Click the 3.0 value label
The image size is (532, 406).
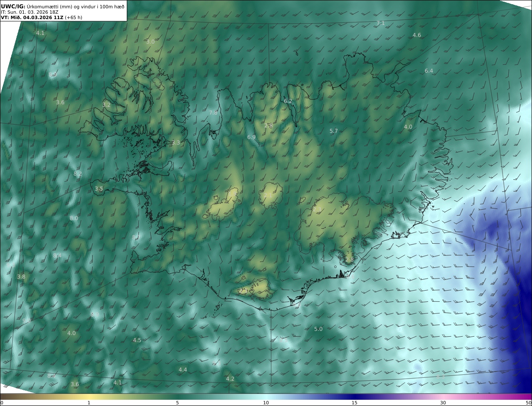(150, 42)
